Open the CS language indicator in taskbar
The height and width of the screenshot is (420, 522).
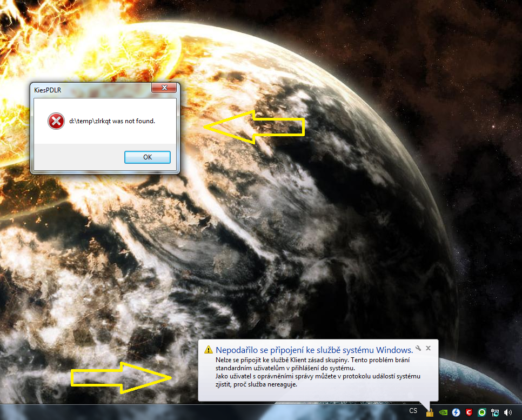(413, 411)
